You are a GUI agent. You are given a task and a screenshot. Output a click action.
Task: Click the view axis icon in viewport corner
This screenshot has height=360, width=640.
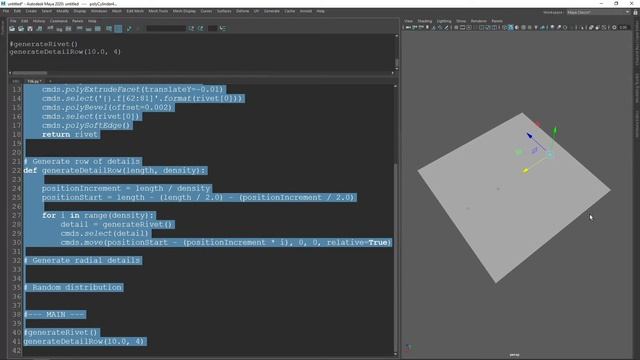[408, 348]
